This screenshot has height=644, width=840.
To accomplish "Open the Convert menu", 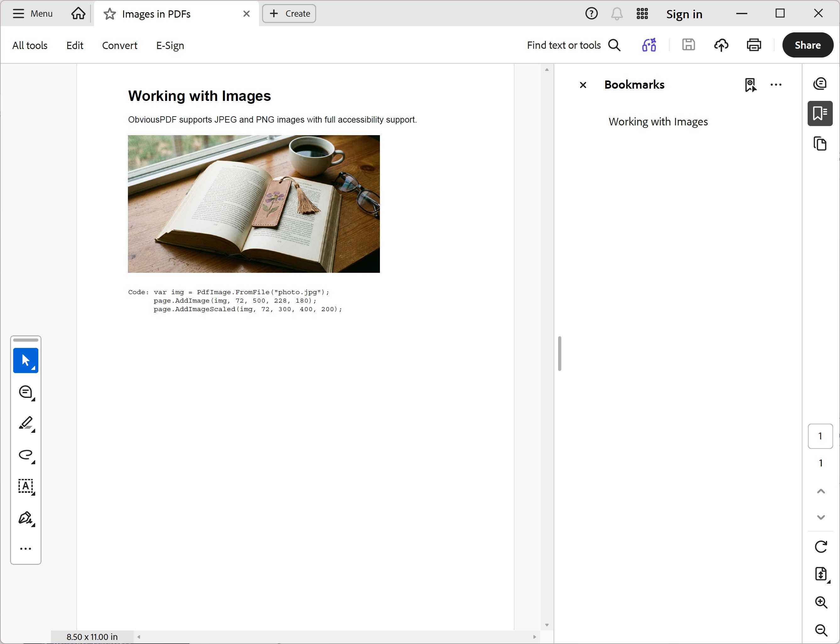I will pyautogui.click(x=119, y=45).
